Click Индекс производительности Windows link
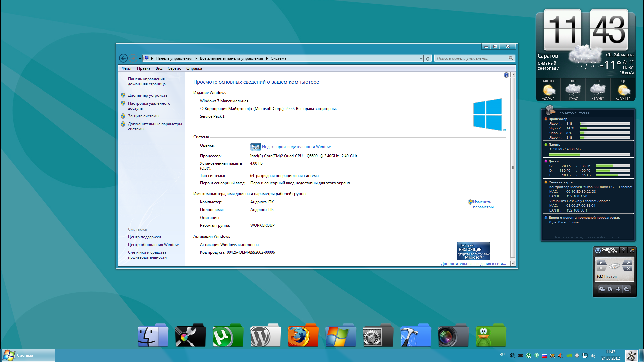This screenshot has width=644, height=362. 297,147
